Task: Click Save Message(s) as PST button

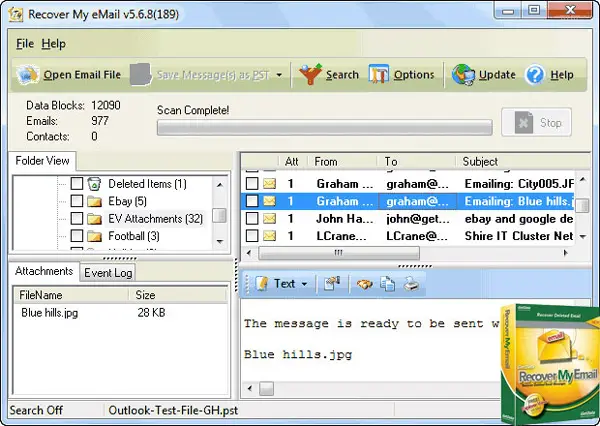Action: [x=201, y=75]
